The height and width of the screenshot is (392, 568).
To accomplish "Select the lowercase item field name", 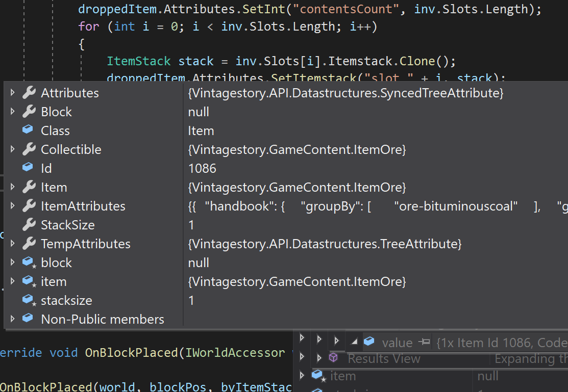I will point(54,281).
